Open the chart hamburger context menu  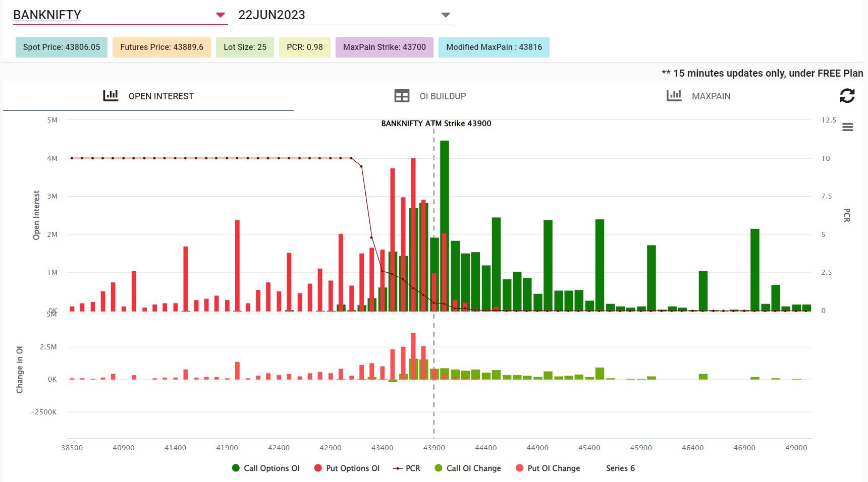[x=848, y=127]
